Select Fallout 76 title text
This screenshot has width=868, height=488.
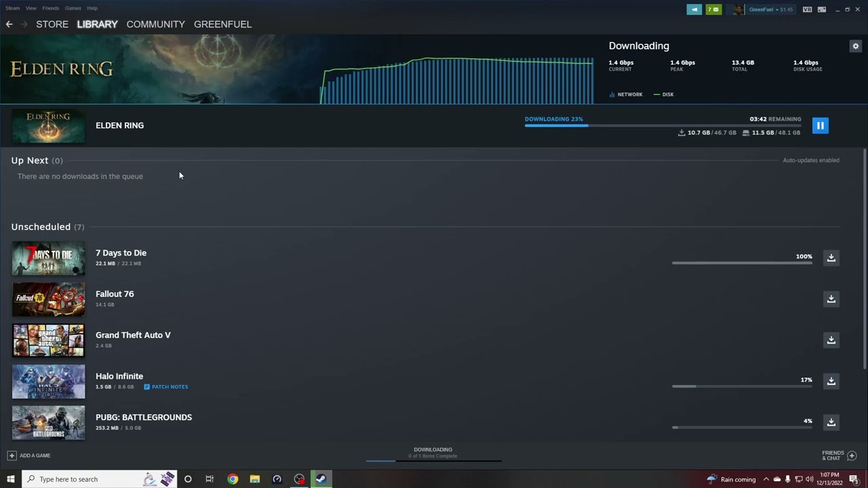tap(115, 294)
